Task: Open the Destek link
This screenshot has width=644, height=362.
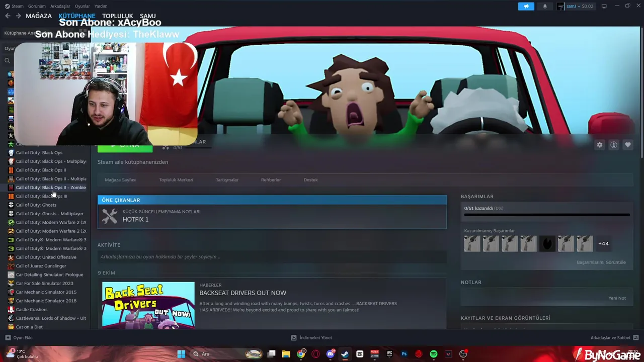Action: (x=310, y=179)
